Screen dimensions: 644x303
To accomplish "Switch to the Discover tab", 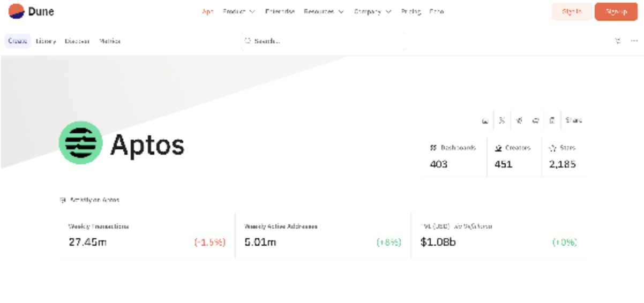I will point(77,41).
